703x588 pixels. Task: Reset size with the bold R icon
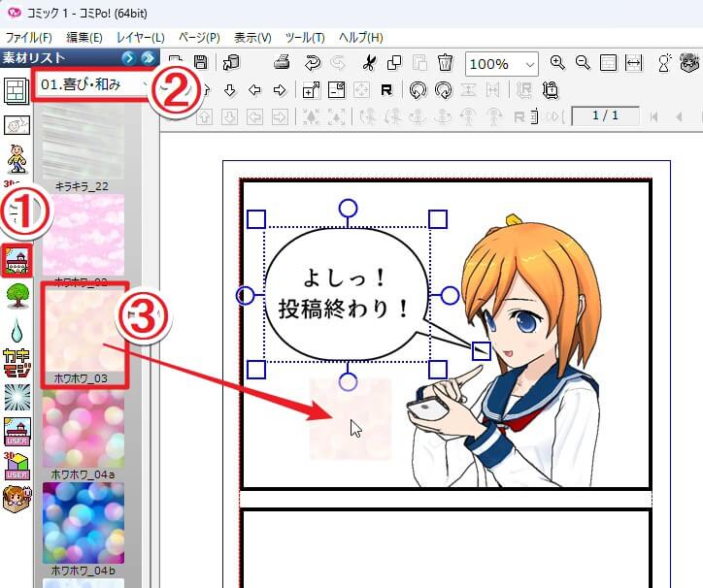[386, 90]
